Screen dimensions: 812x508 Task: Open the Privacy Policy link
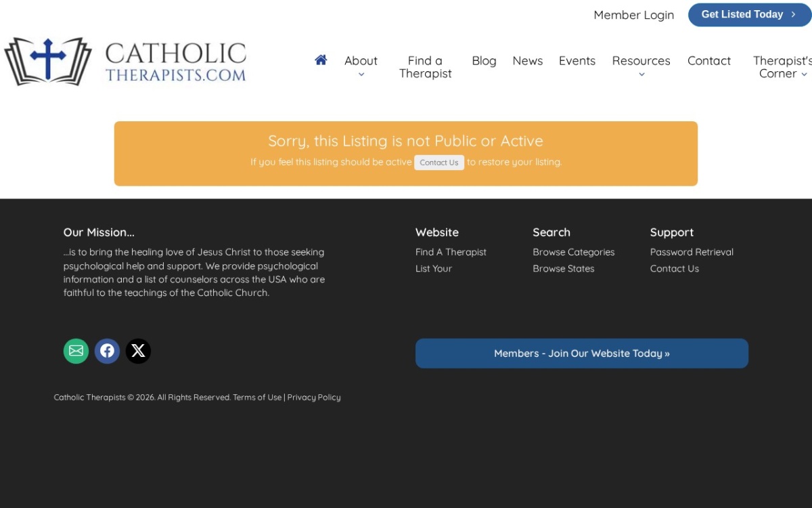click(x=314, y=398)
